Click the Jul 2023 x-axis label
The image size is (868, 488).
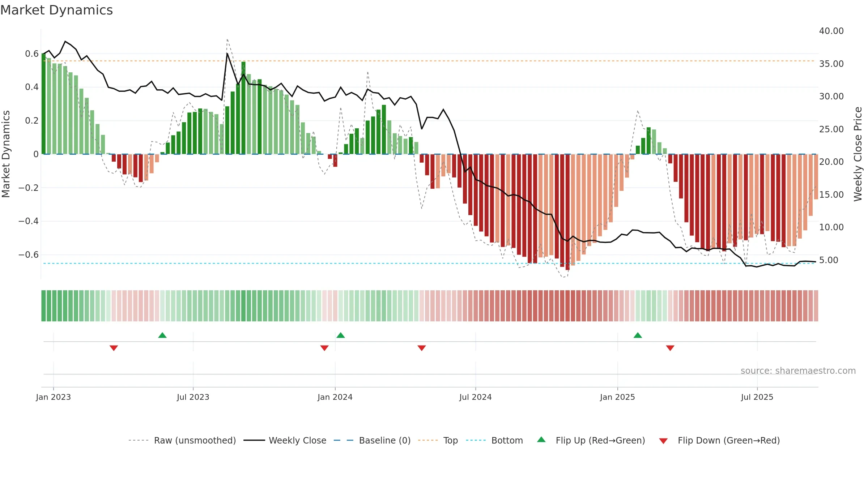(193, 397)
